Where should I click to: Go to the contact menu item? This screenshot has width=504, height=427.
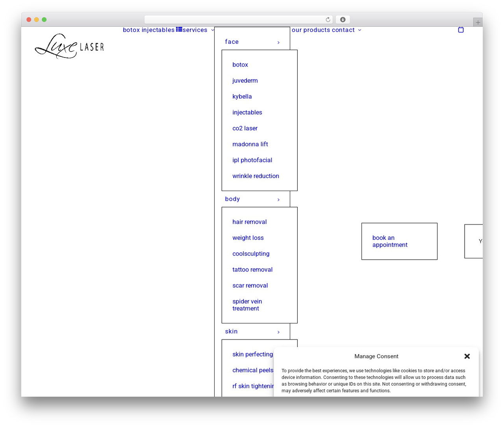point(343,30)
